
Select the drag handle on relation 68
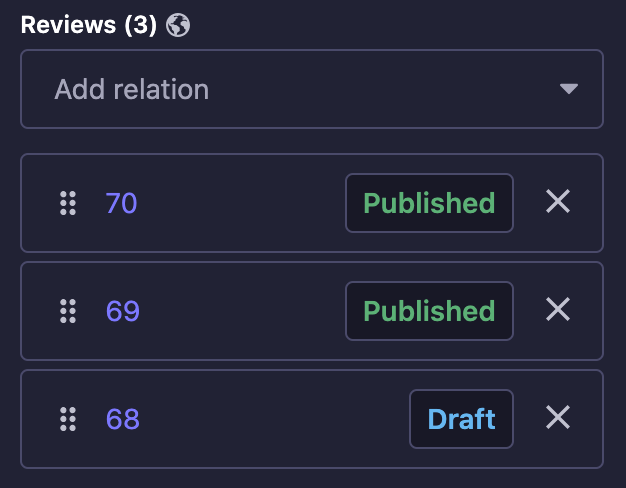(x=68, y=419)
